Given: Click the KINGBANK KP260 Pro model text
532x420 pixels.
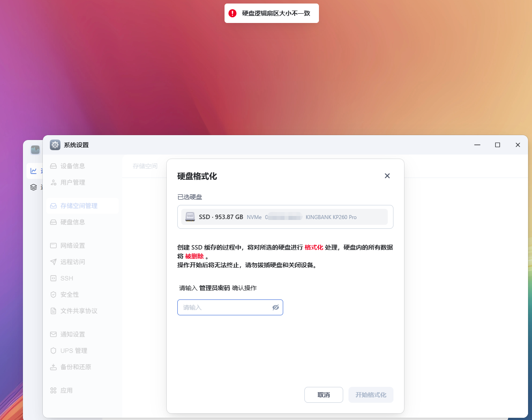Looking at the screenshot, I should click(331, 217).
